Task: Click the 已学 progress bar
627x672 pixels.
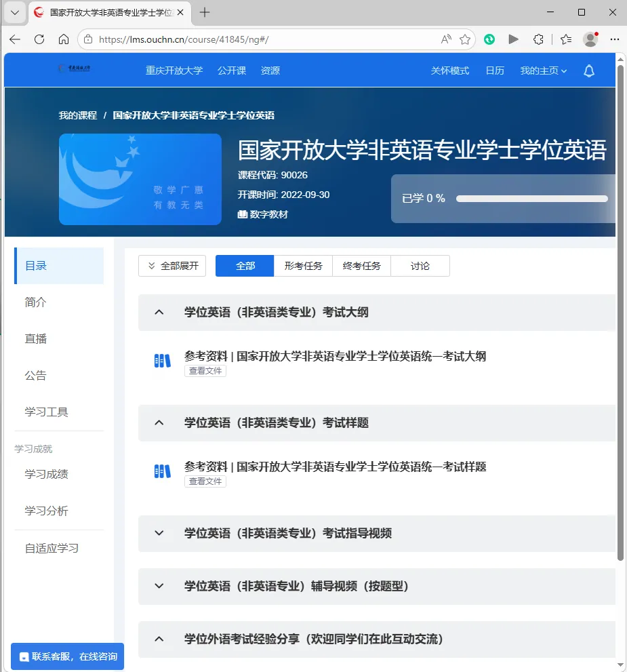Action: [531, 199]
